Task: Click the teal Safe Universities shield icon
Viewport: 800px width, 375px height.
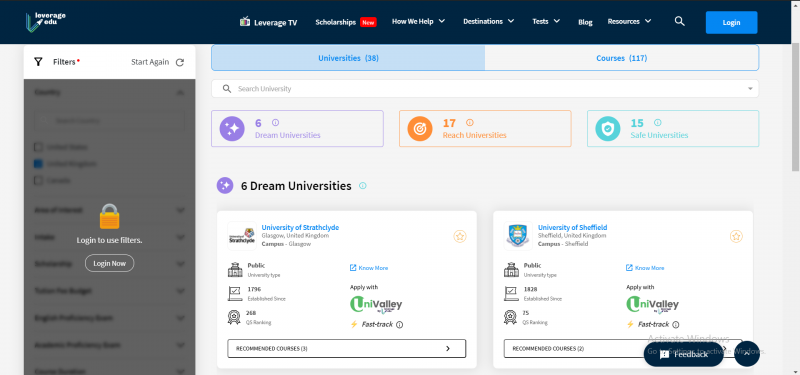Action: (608, 129)
